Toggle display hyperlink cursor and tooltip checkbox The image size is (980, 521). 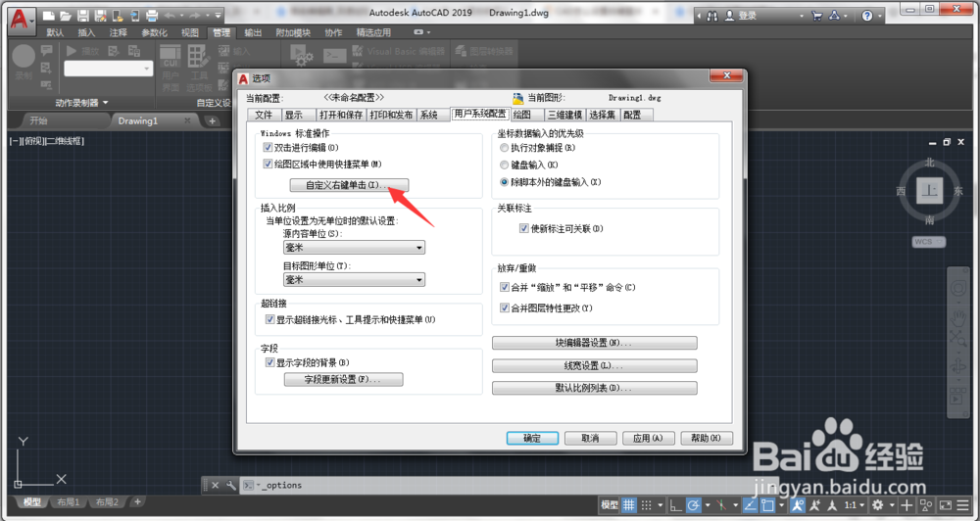click(270, 319)
